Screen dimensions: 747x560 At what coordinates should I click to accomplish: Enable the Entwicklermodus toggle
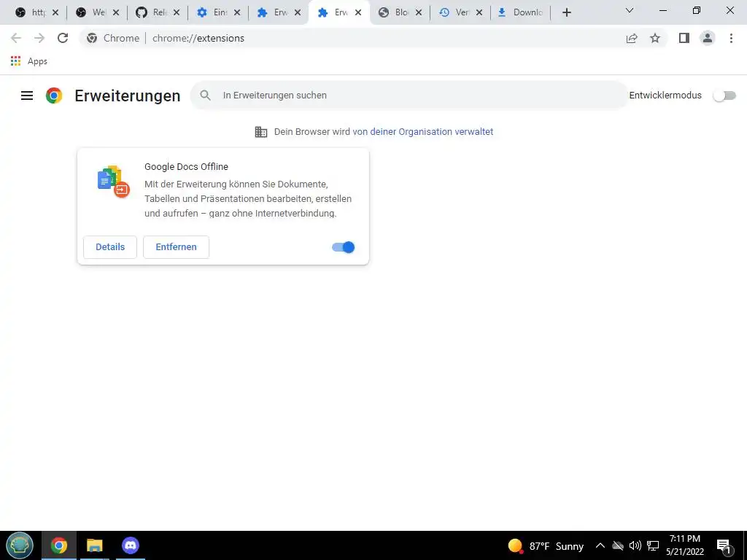tap(724, 96)
